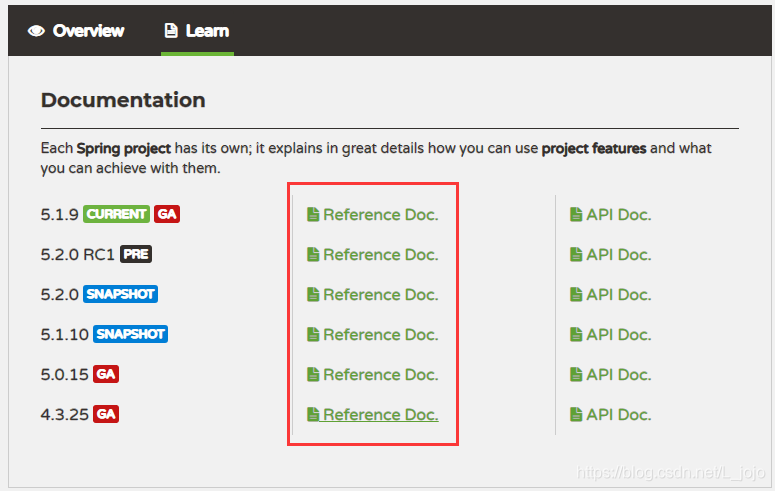775x491 pixels.
Task: Click the PRE badge on 5.2.0 RC1
Action: [x=136, y=254]
